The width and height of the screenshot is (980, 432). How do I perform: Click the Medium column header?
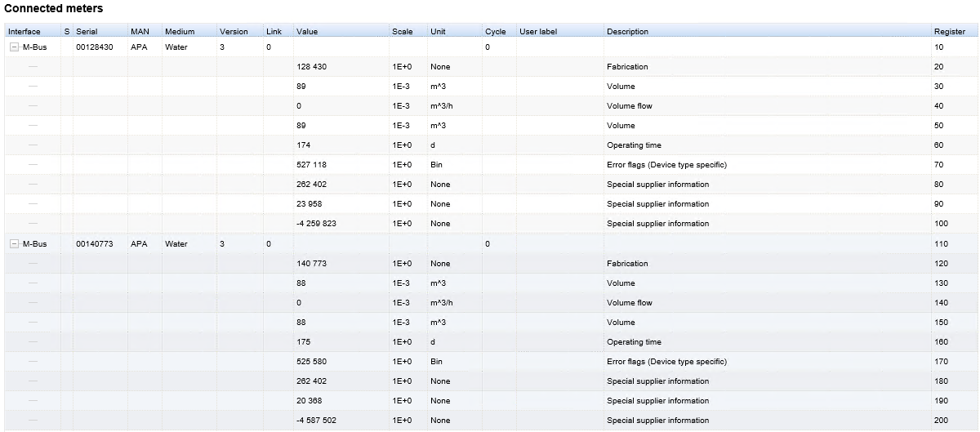click(x=180, y=32)
